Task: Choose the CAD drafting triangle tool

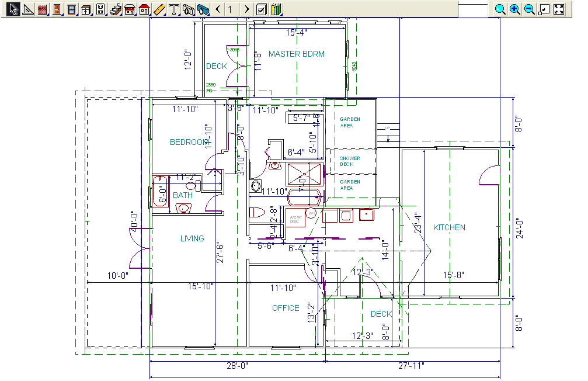Action: pyautogui.click(x=27, y=9)
